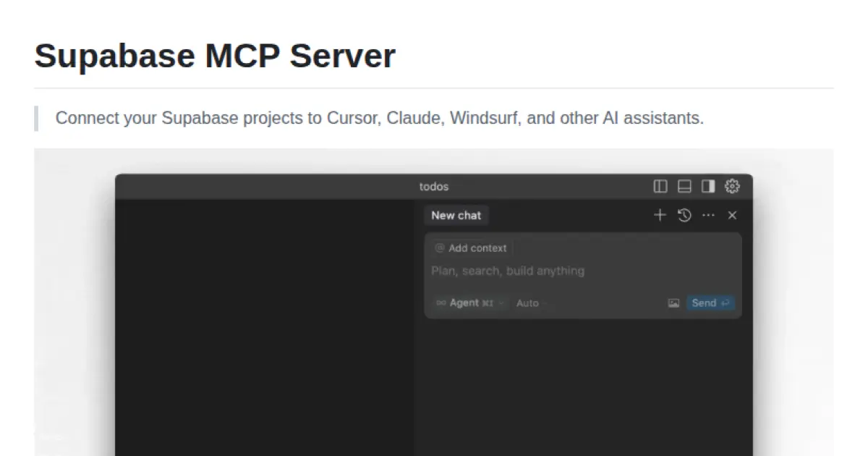Toggle the bottom panel layout control

[684, 186]
